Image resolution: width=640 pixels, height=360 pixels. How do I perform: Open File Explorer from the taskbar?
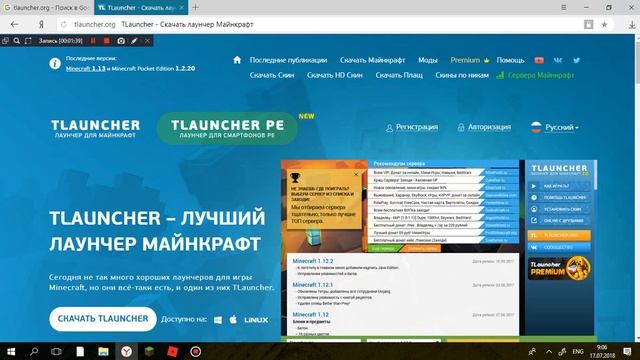pyautogui.click(x=103, y=351)
